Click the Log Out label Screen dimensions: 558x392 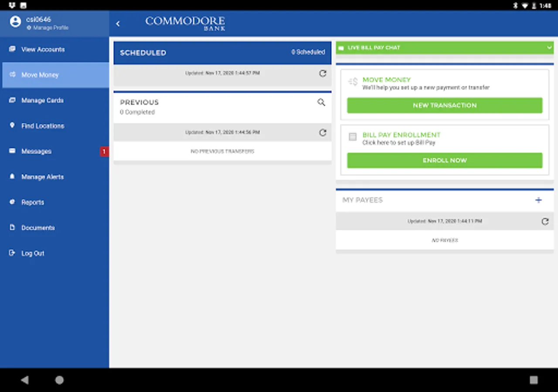[x=33, y=253]
